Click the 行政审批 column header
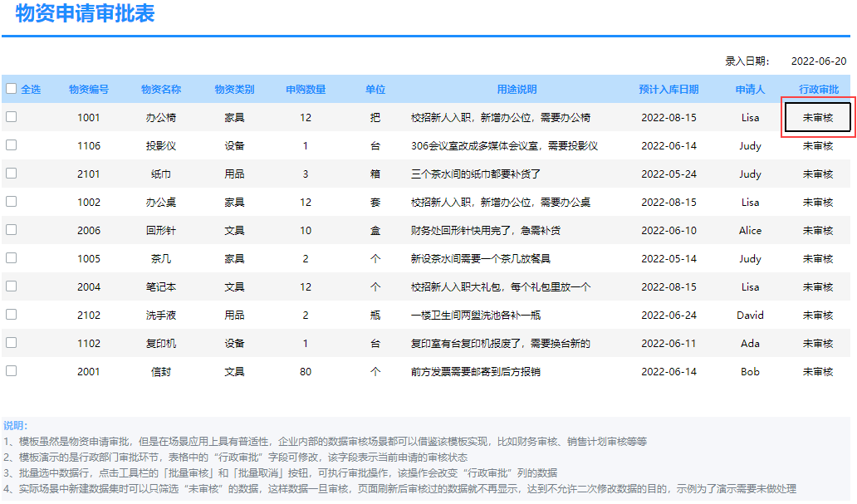Viewport: 857px width, 504px height. click(818, 89)
